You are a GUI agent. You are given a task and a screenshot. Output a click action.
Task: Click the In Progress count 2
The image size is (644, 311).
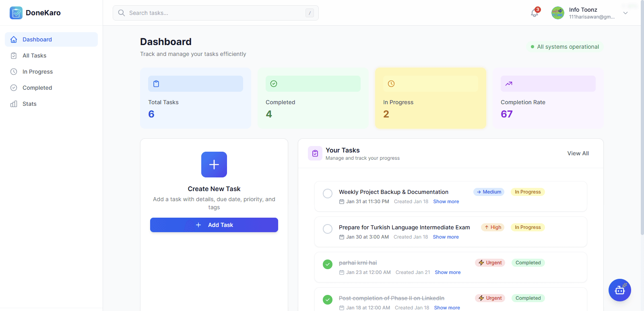386,114
